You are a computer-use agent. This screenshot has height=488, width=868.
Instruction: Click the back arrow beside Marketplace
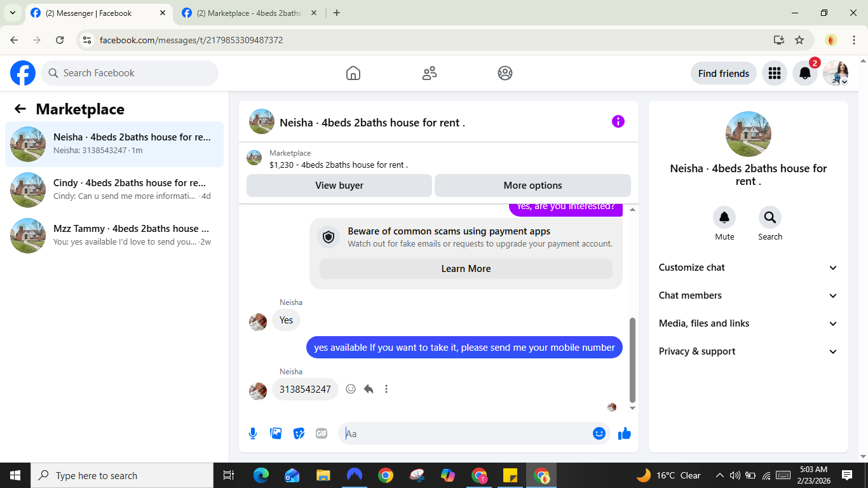pos(20,109)
